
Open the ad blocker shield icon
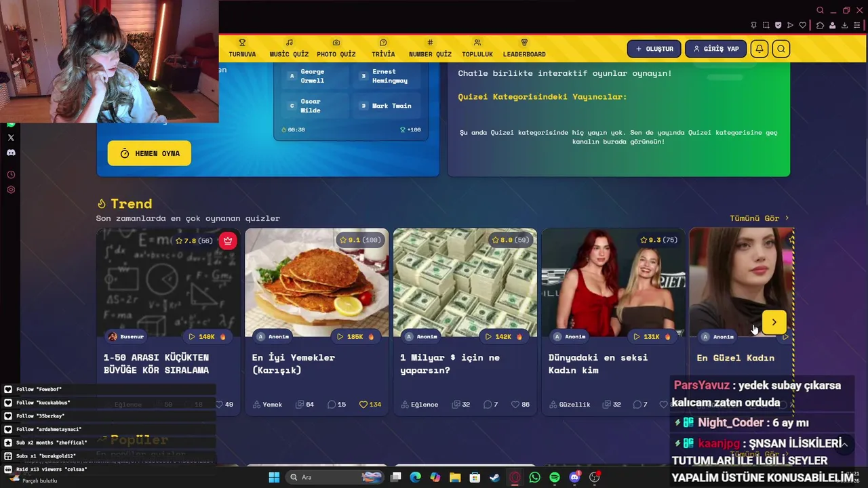click(778, 25)
